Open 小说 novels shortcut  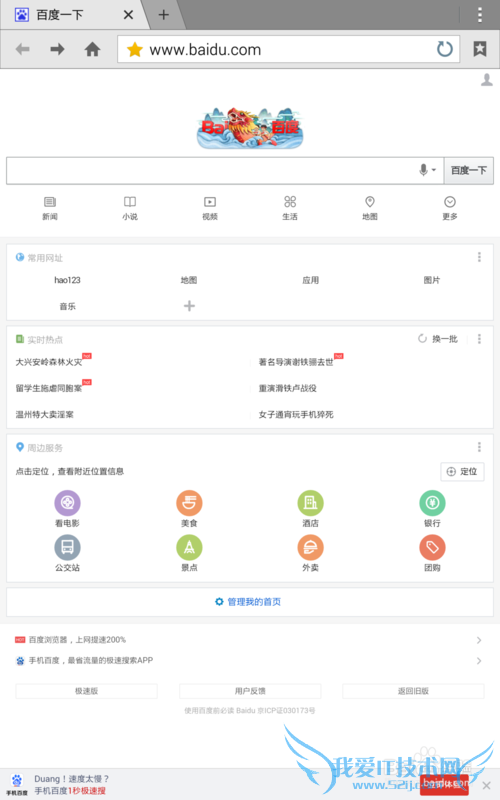[130, 208]
